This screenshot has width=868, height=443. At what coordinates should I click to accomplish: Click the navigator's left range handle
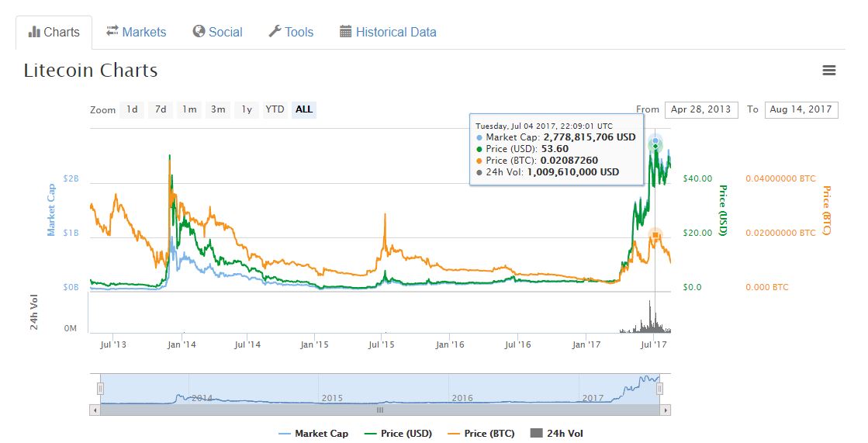point(100,389)
